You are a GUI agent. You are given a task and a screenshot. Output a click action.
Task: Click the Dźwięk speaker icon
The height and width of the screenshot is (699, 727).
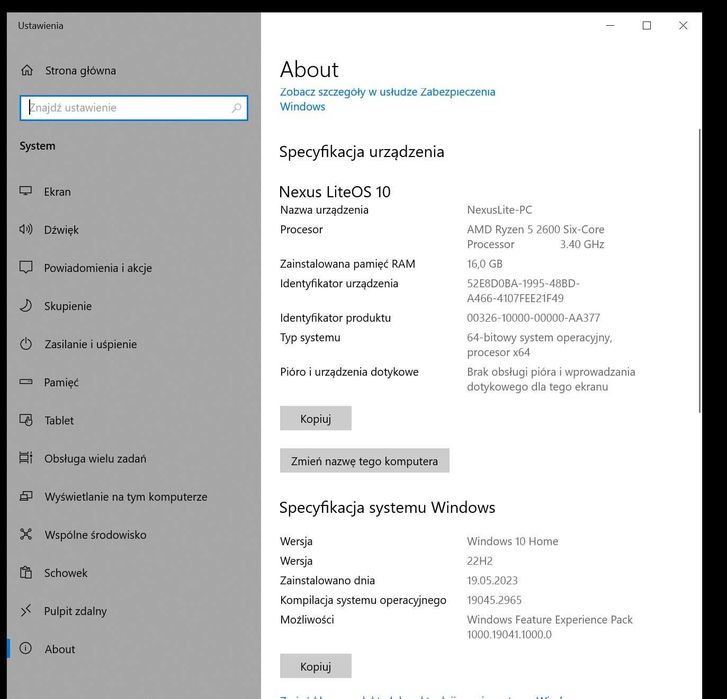tap(26, 229)
